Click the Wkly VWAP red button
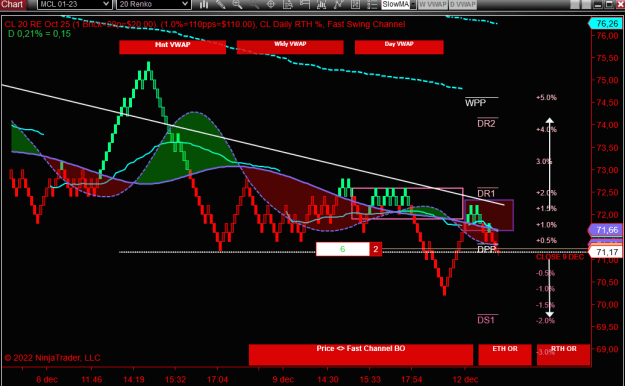This screenshot has height=386, width=625. (290, 47)
